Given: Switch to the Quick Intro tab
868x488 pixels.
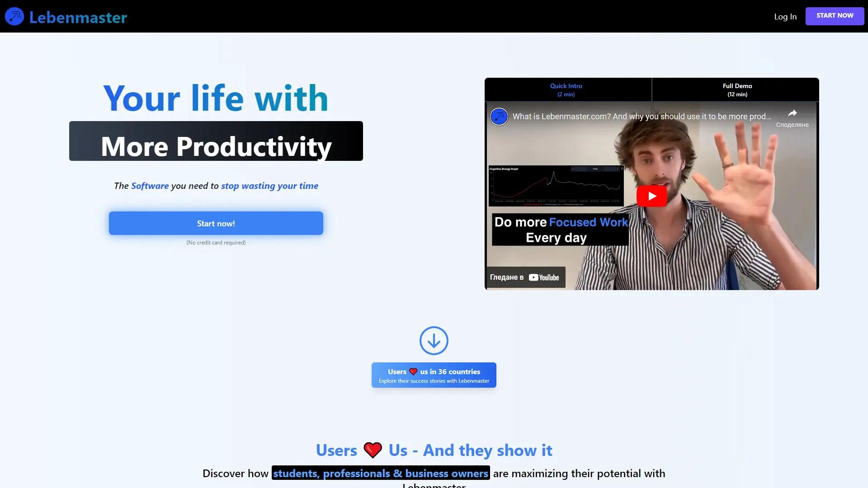Looking at the screenshot, I should click(x=566, y=89).
